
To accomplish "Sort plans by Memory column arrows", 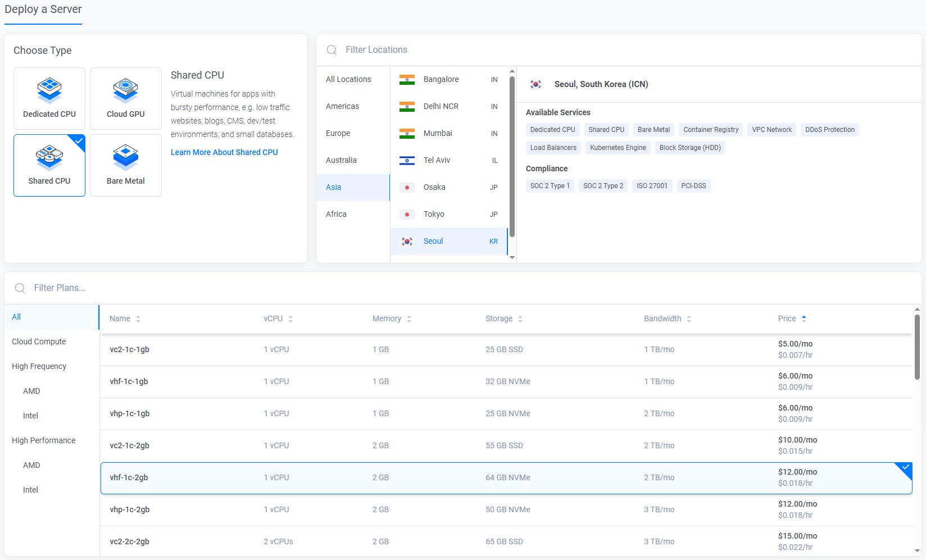I will 409,318.
